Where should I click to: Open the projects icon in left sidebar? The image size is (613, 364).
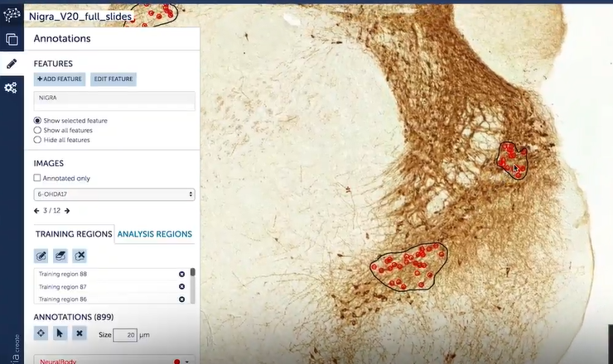click(x=12, y=39)
